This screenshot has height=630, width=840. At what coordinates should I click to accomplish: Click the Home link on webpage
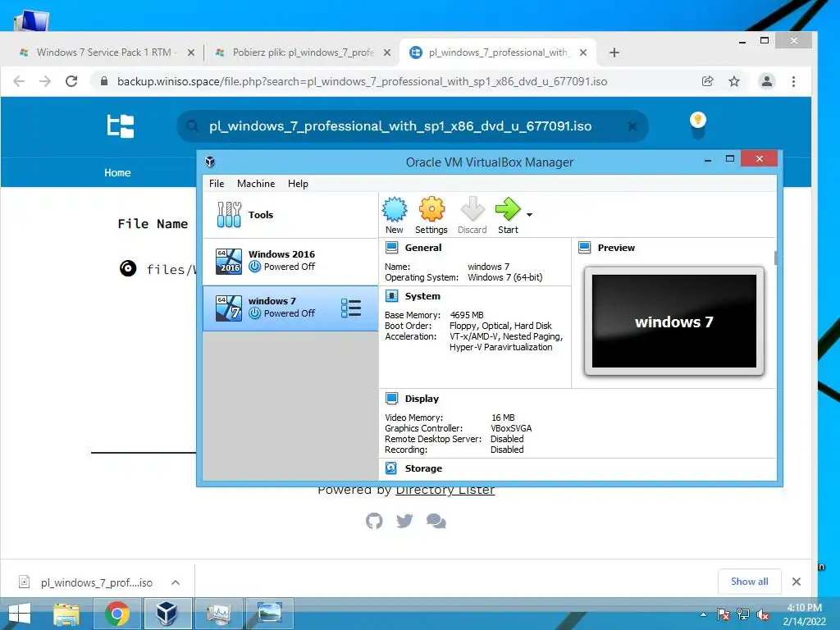point(117,172)
